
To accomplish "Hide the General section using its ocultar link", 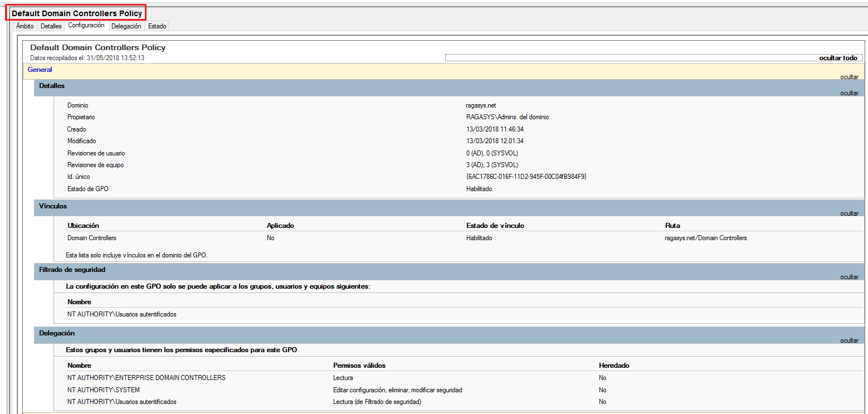I will (849, 77).
